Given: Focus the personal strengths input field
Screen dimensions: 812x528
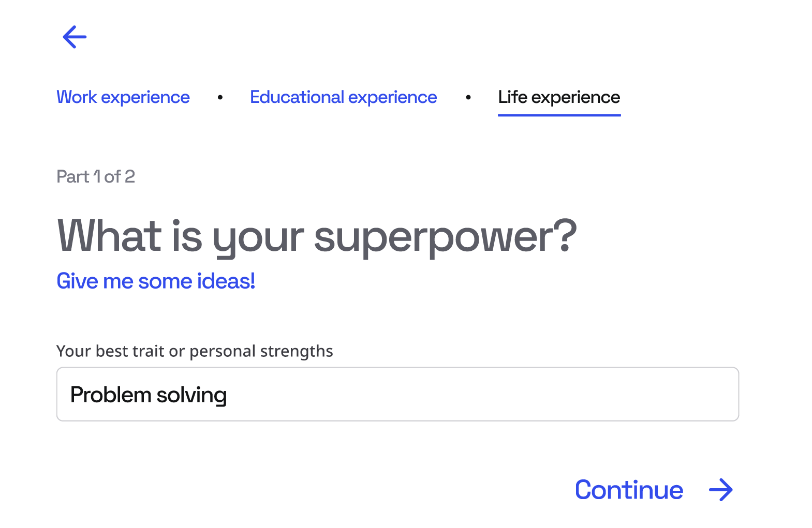Looking at the screenshot, I should pos(397,394).
